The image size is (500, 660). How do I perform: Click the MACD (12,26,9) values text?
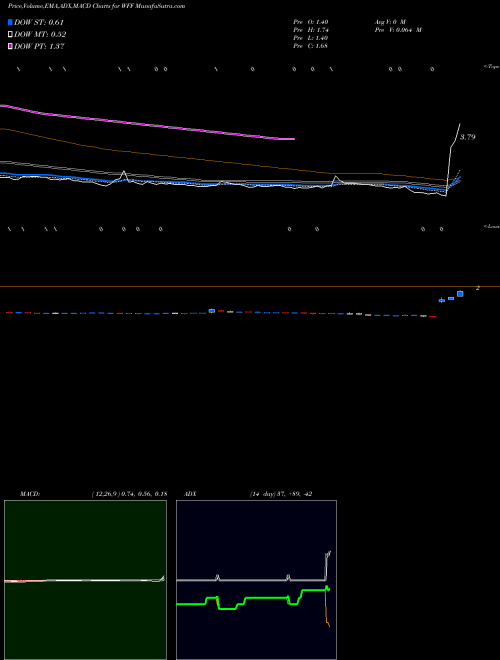click(130, 494)
